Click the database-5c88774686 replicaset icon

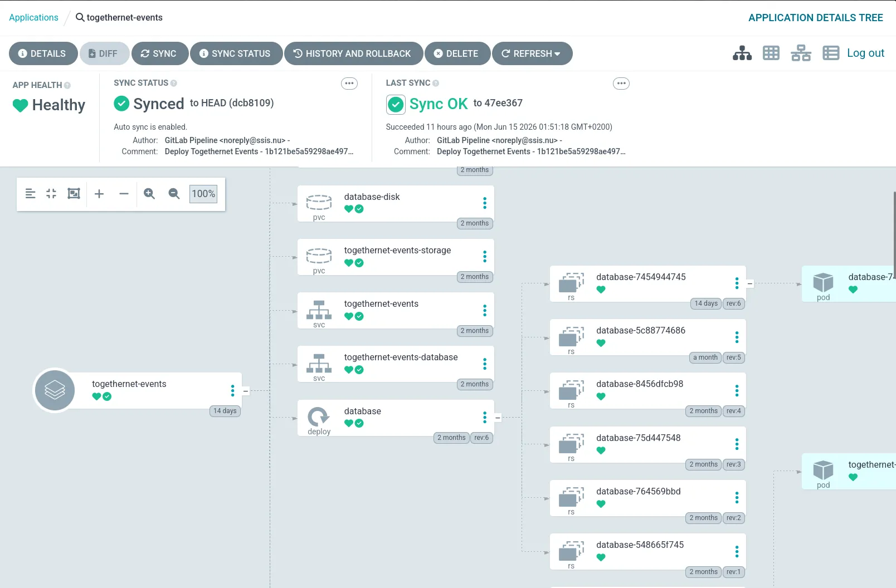point(571,336)
